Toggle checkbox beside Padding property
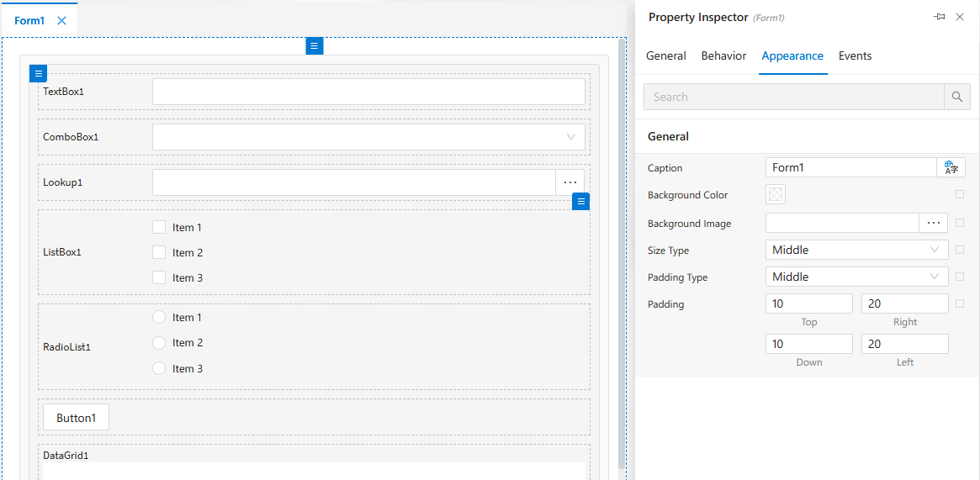Image resolution: width=980 pixels, height=480 pixels. tap(959, 304)
